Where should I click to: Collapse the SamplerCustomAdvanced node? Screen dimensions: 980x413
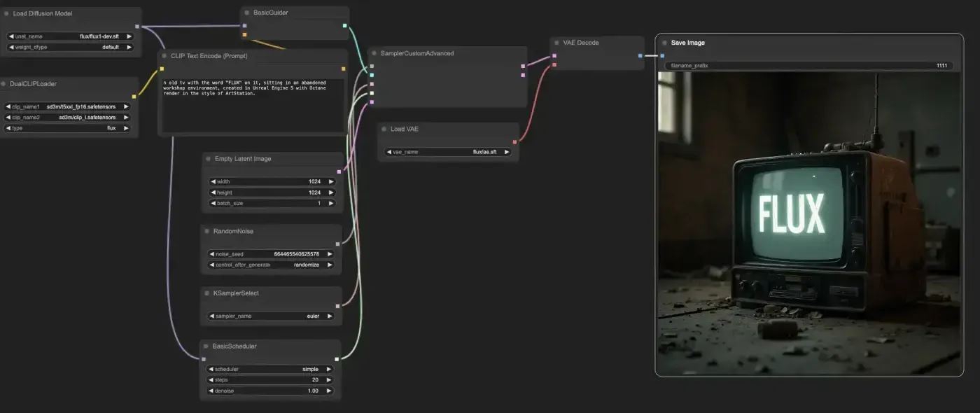pos(374,53)
